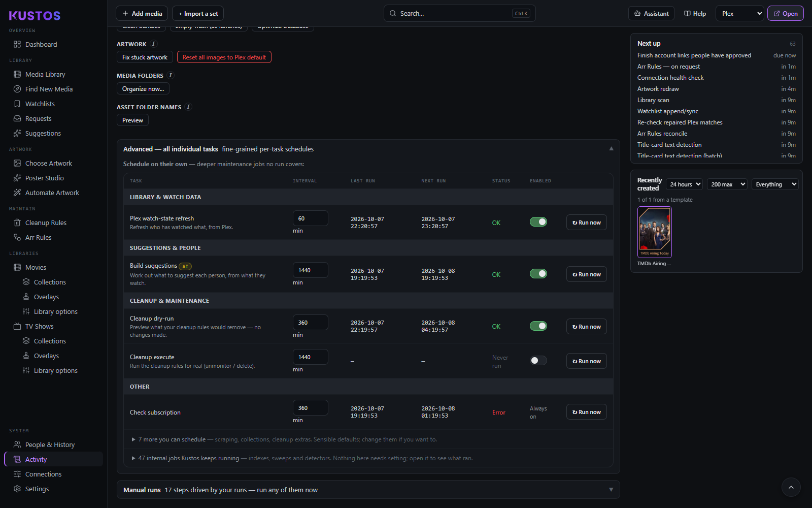812x508 pixels.
Task: Click the Artwork section info icon
Action: coord(154,44)
